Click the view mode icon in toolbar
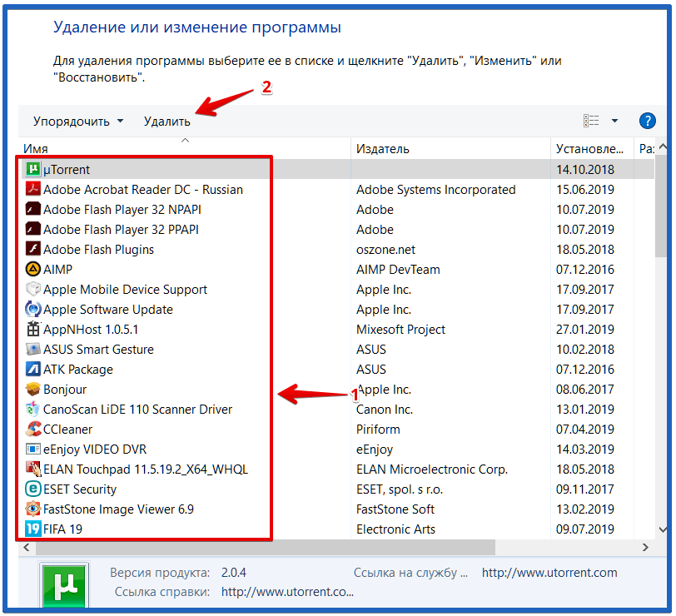This screenshot has height=616, width=676. point(591,121)
